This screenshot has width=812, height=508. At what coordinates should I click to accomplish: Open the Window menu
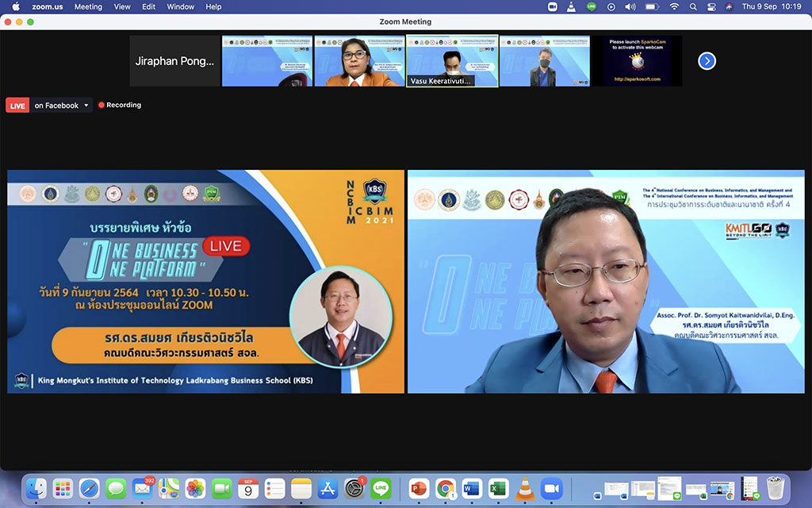(x=180, y=6)
